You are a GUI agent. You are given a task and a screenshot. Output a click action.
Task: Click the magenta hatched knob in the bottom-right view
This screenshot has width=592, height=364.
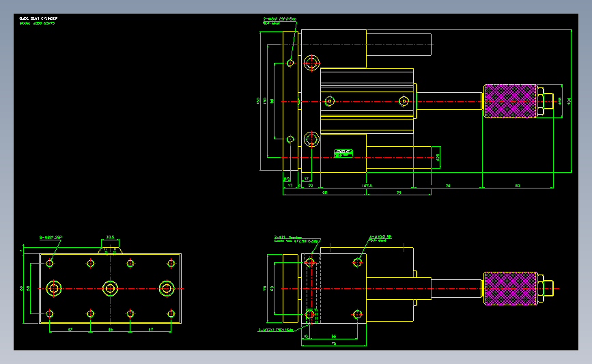pos(511,288)
